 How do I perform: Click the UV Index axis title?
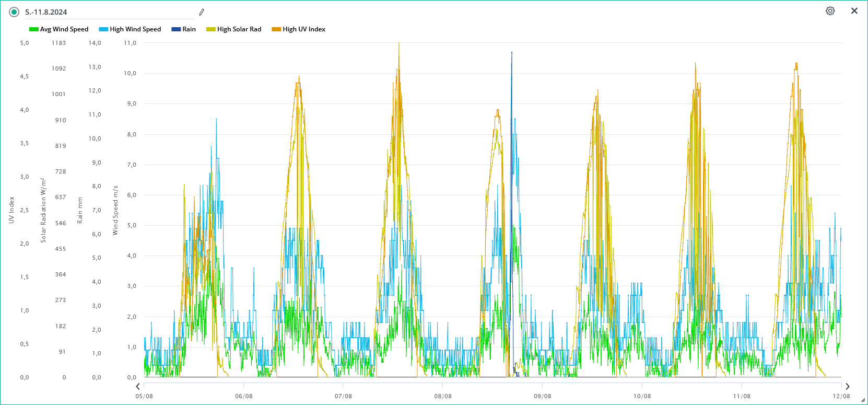[11, 210]
